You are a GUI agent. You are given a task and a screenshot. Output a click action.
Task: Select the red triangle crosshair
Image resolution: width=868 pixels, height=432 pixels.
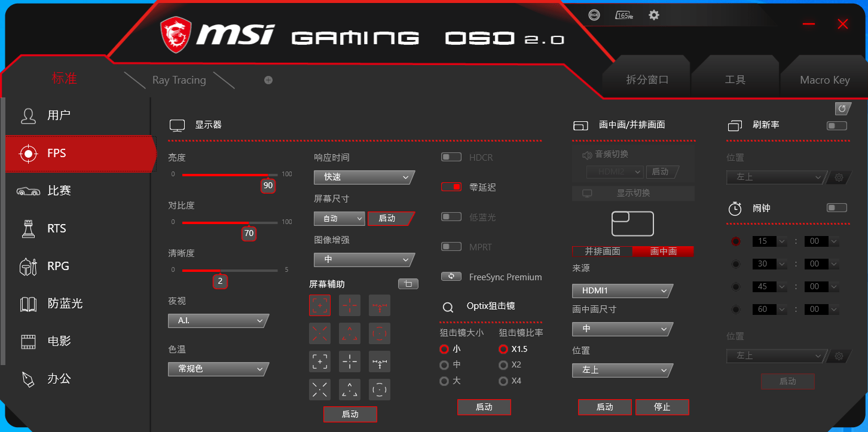point(350,333)
